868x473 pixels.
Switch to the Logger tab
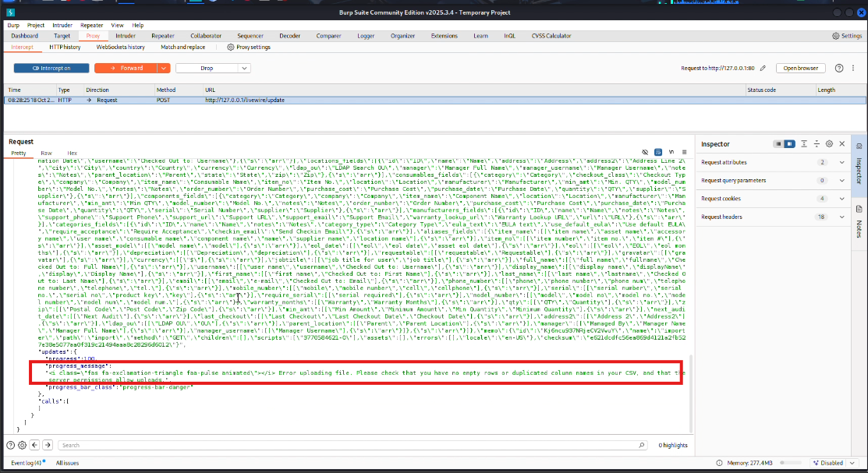pyautogui.click(x=365, y=36)
